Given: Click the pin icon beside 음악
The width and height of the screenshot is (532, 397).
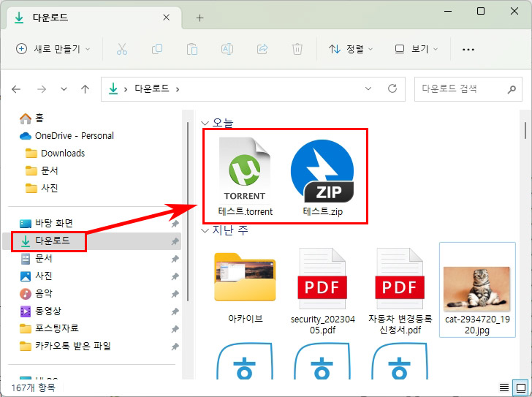Looking at the screenshot, I should [175, 294].
